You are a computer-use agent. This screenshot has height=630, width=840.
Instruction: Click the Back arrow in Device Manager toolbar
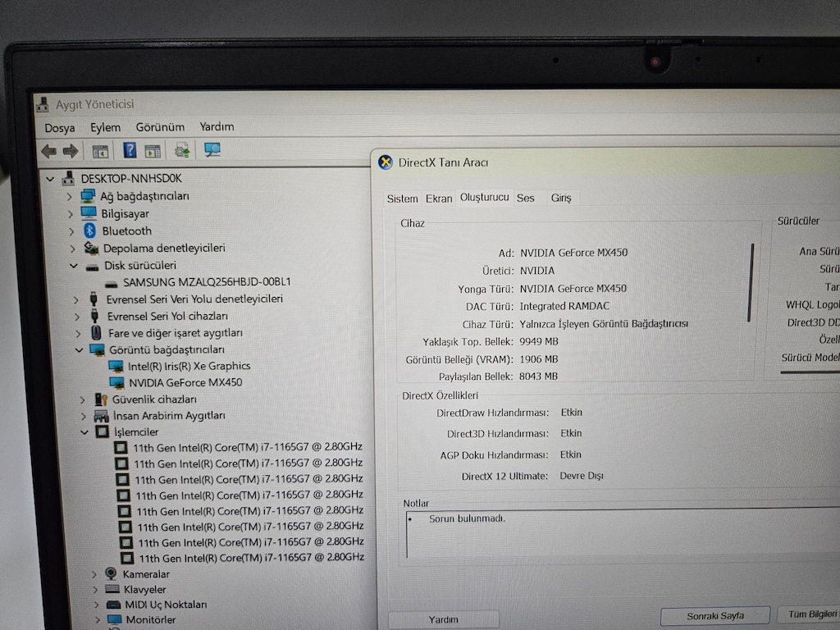[48, 151]
